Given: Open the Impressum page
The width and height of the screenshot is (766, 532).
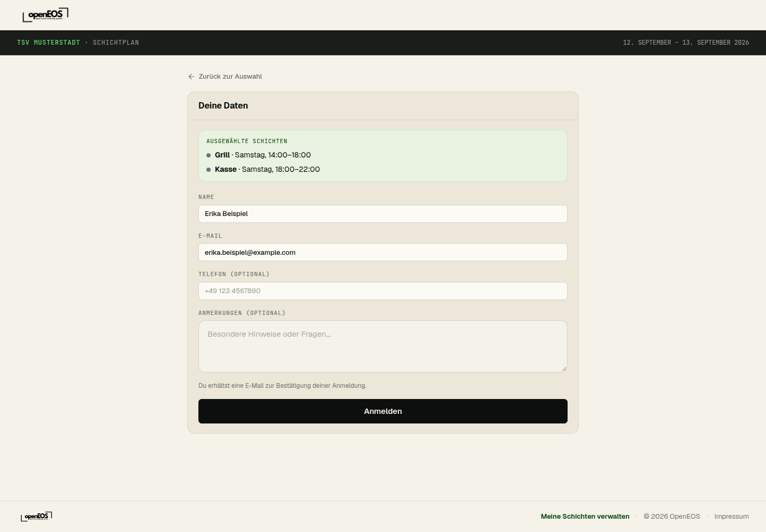Looking at the screenshot, I should tap(731, 517).
